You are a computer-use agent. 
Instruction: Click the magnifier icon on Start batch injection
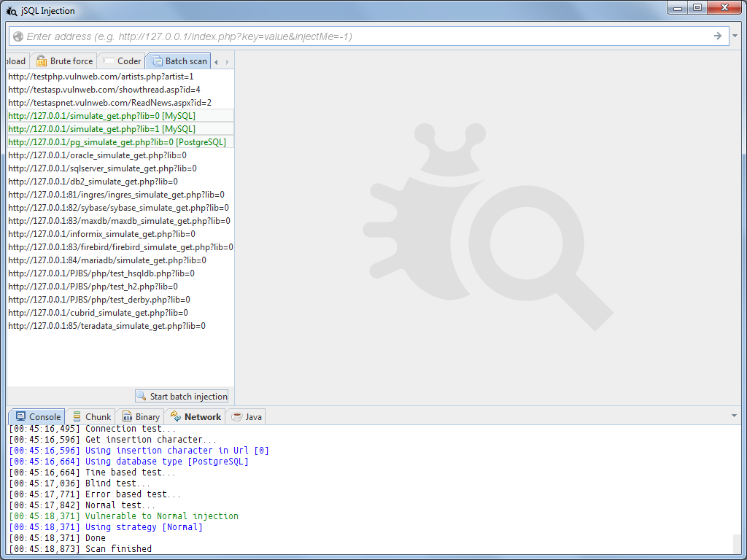(142, 396)
